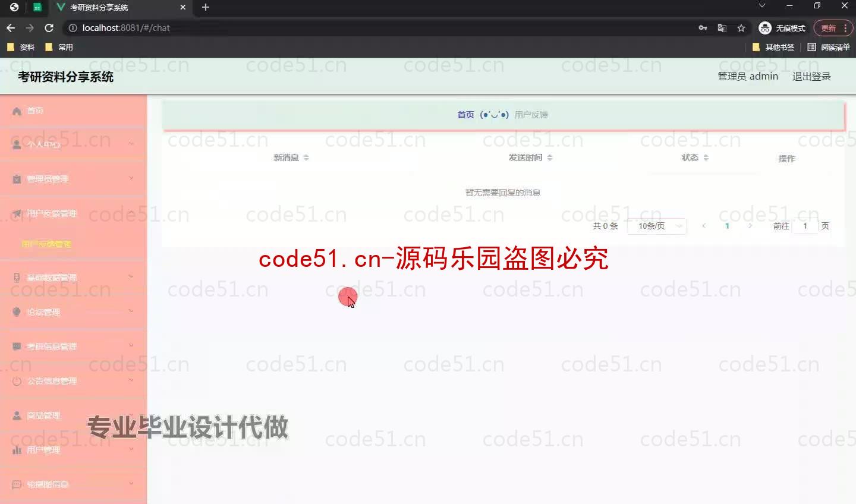Open the password key icon in address bar
The width and height of the screenshot is (856, 504).
[x=703, y=28]
